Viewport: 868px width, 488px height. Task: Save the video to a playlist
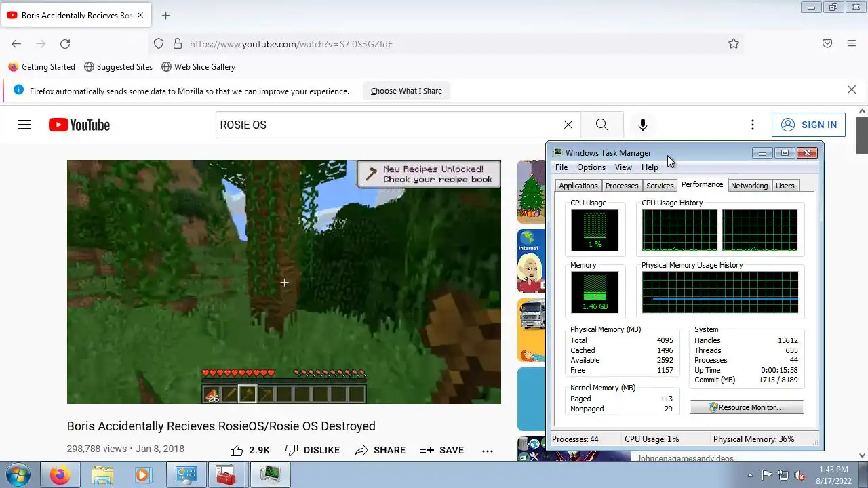tap(442, 450)
